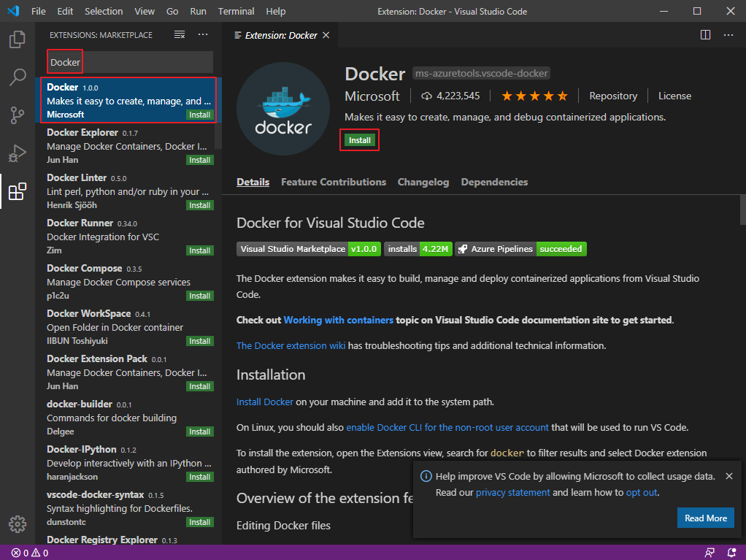Dismiss the usage data notification
The height and width of the screenshot is (560, 746).
729,476
